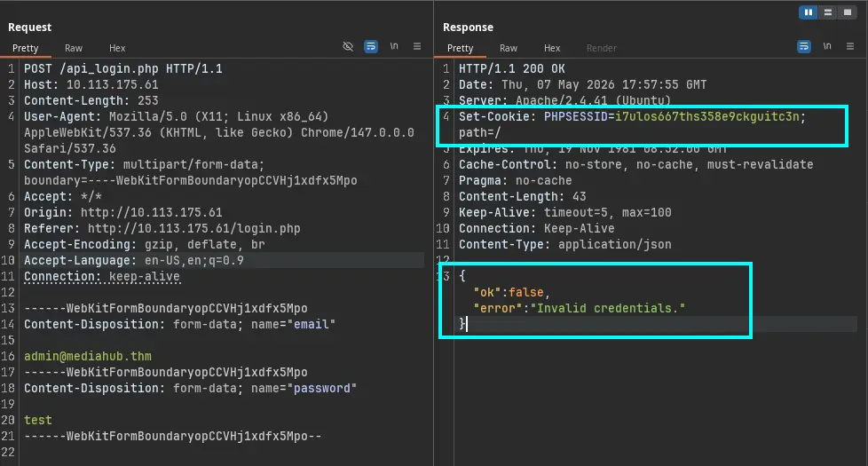The width and height of the screenshot is (868, 466).
Task: Click the name="password" Content-Disposition line
Action: (190, 389)
